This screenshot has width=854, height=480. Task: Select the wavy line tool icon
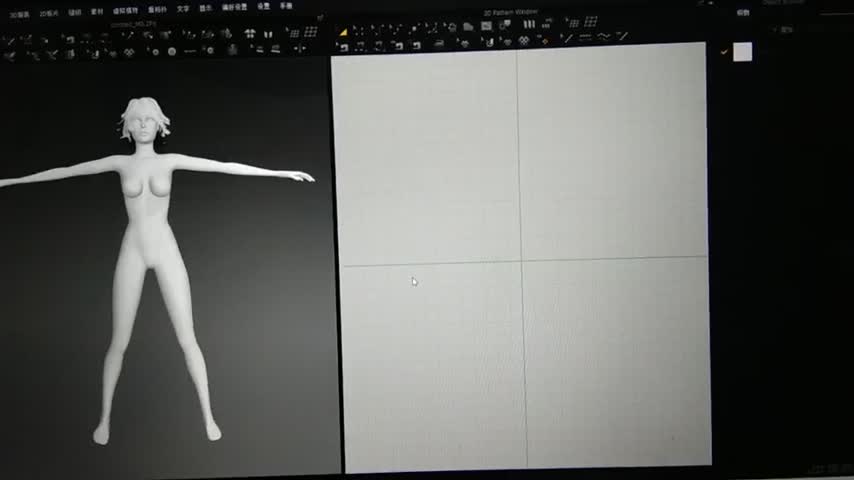604,37
